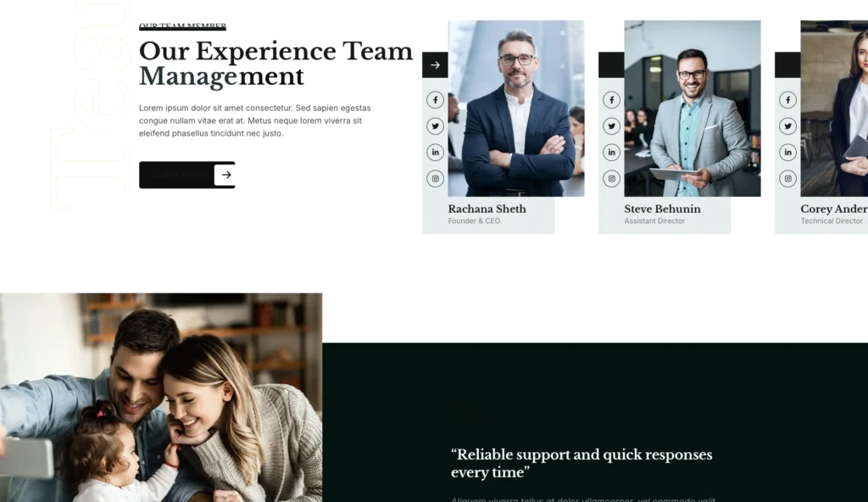Open Corey Anderson's LinkedIn icon
The height and width of the screenshot is (502, 868).
[787, 153]
